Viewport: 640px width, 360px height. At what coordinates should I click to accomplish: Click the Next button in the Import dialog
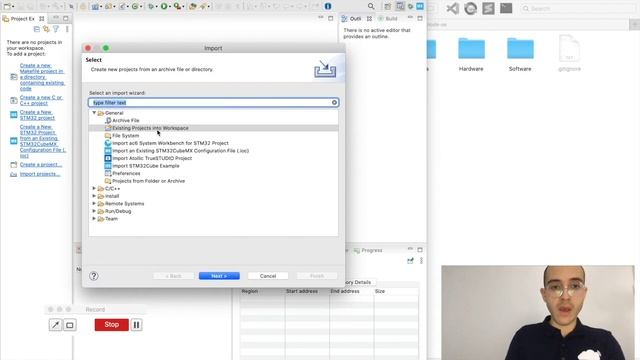point(219,276)
